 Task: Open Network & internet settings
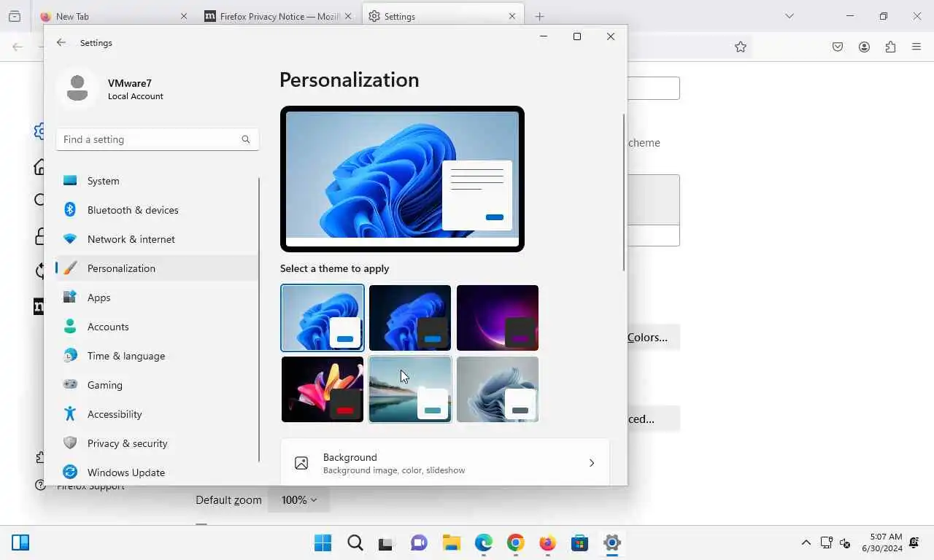coord(157,239)
